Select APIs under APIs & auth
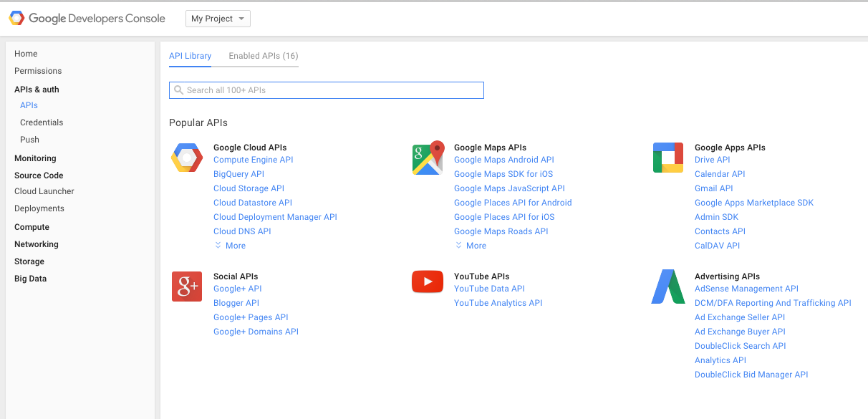Image resolution: width=868 pixels, height=419 pixels. [29, 105]
